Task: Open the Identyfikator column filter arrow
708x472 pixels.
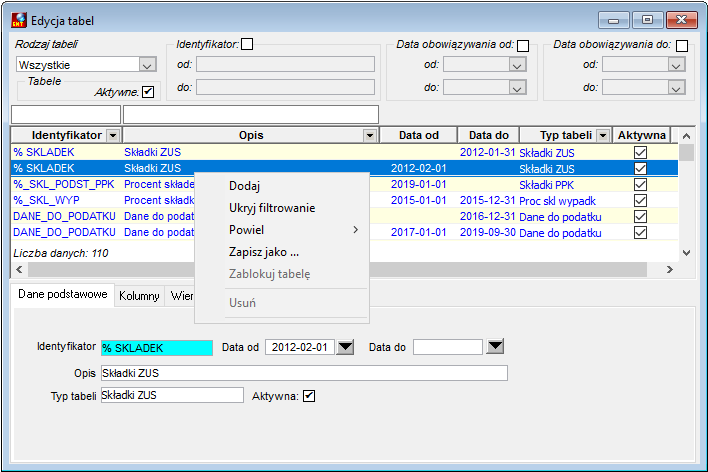Action: [113, 136]
